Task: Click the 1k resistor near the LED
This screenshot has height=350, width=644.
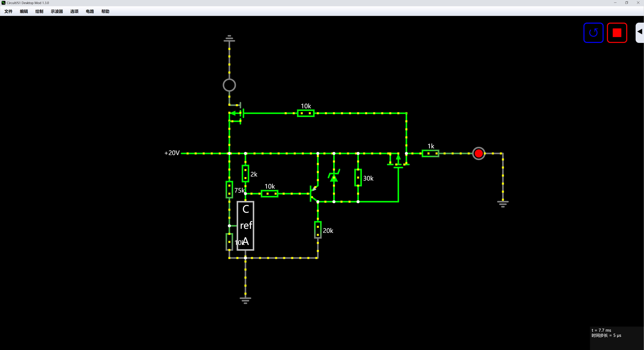Action: (x=430, y=153)
